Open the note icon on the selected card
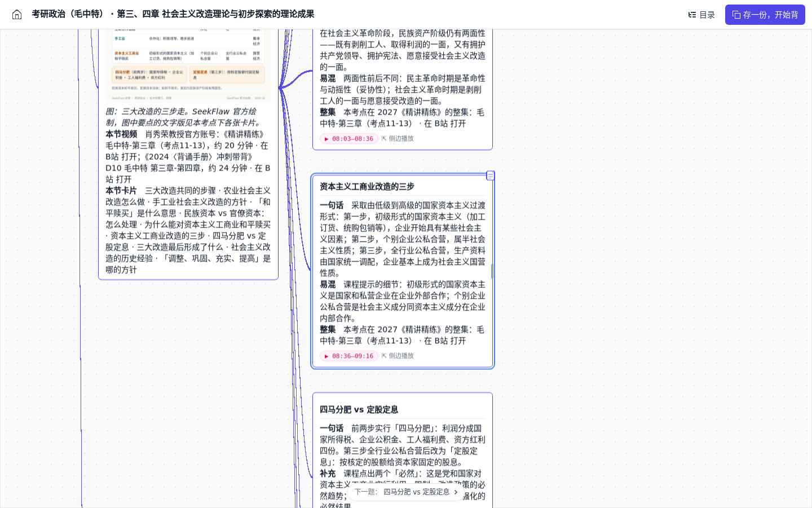The height and width of the screenshot is (508, 812). pos(491,176)
